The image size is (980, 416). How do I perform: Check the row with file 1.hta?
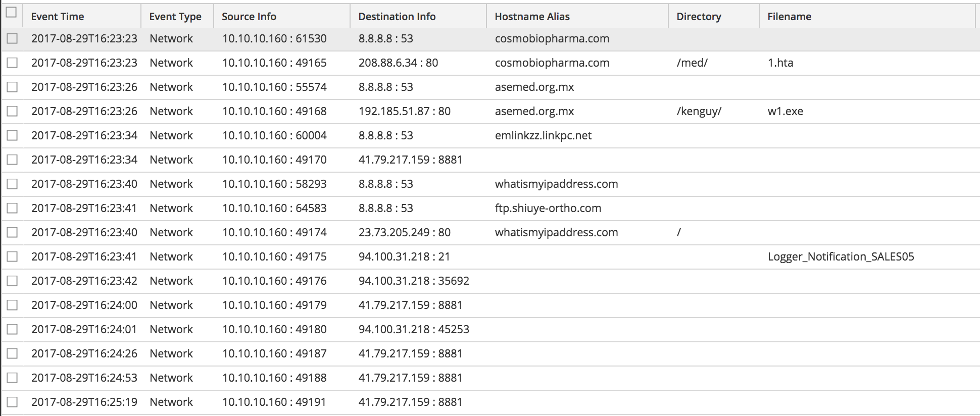point(12,63)
